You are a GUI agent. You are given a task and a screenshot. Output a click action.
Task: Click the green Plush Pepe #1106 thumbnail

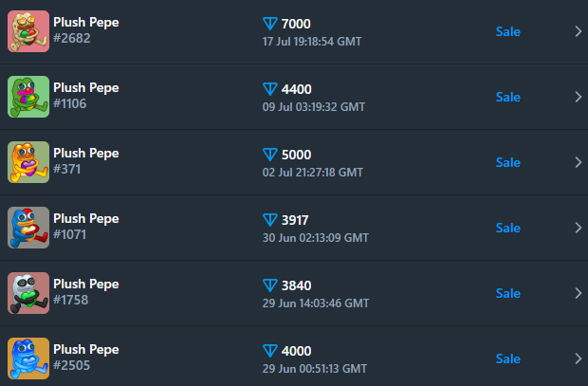click(28, 97)
